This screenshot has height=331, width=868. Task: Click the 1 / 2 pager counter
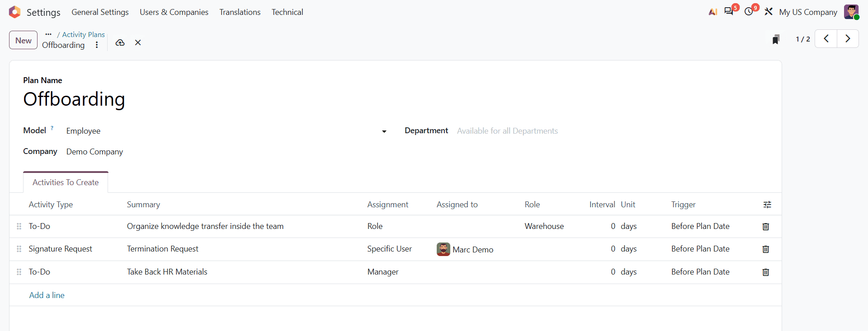(x=803, y=39)
